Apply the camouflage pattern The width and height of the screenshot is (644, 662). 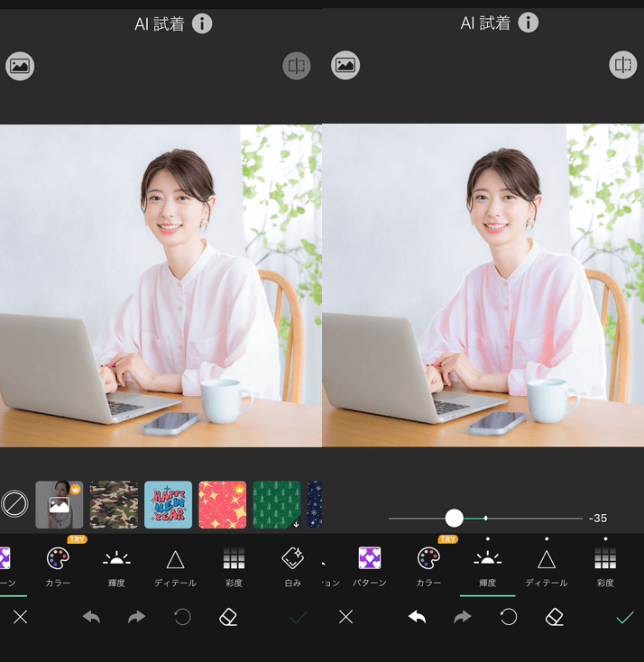[x=114, y=504]
